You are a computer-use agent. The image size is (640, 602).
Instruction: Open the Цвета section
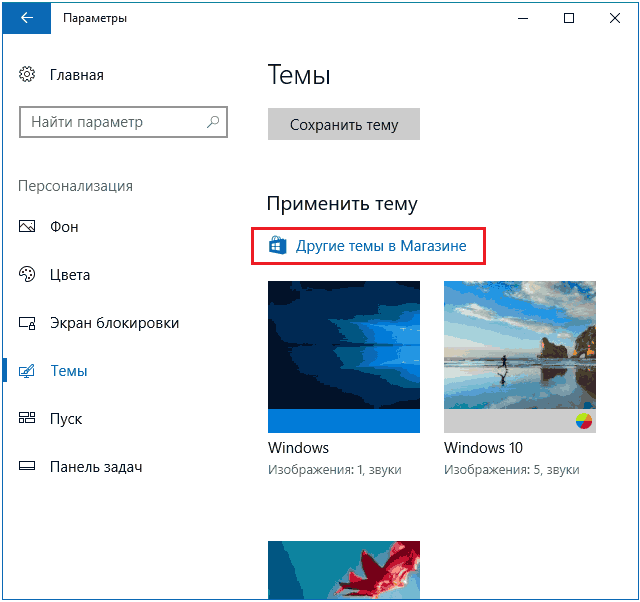point(70,275)
